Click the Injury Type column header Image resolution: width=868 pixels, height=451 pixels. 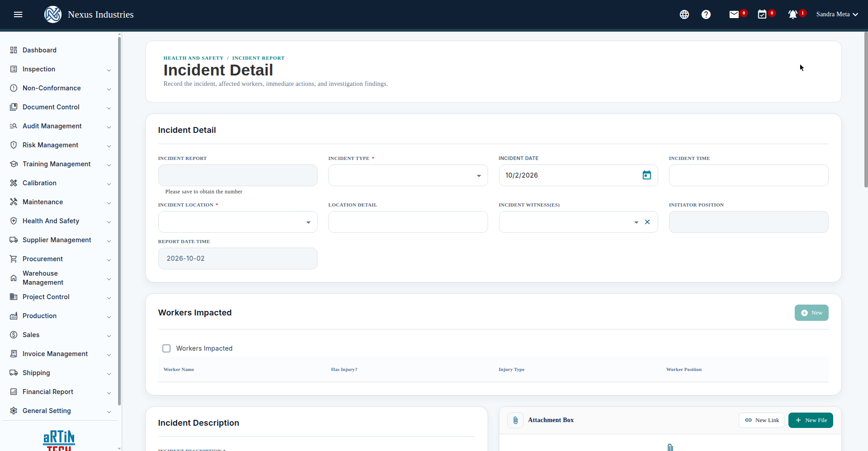(x=512, y=370)
